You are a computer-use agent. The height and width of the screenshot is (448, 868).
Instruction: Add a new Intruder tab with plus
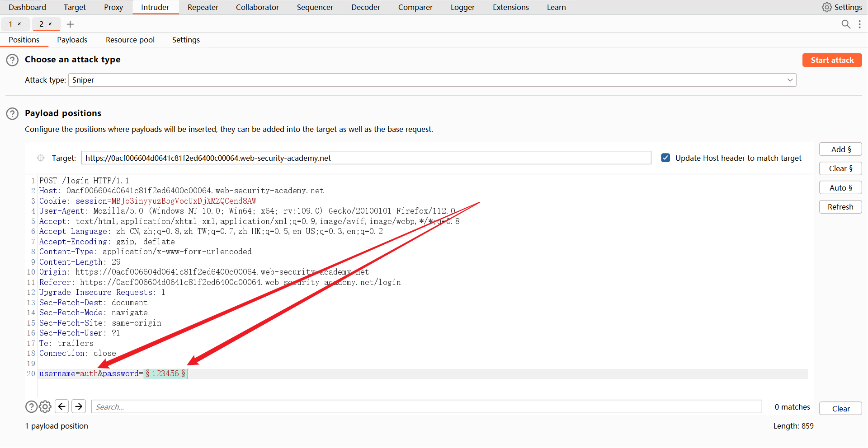(x=70, y=24)
